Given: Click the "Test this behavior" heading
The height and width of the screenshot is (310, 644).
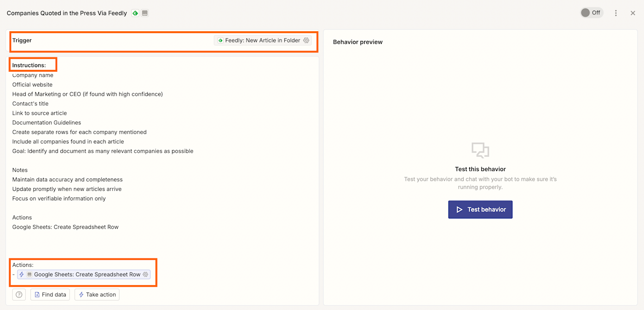Looking at the screenshot, I should [x=480, y=169].
